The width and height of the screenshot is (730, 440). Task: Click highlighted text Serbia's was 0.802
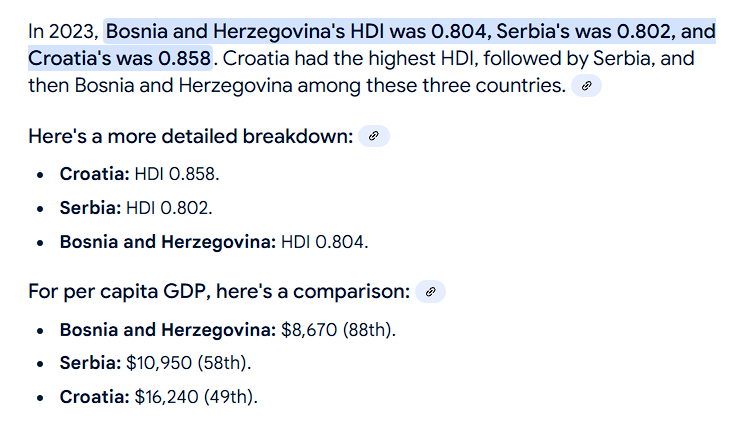(586, 31)
